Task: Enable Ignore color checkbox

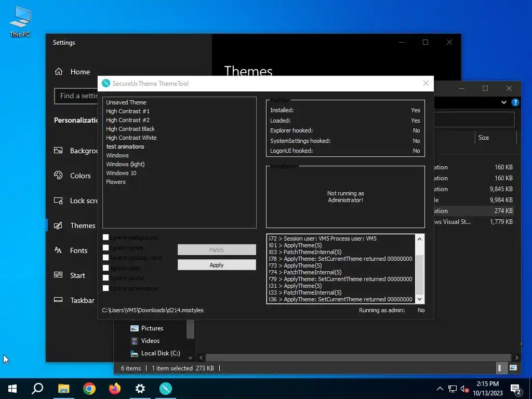Action: pyautogui.click(x=106, y=268)
